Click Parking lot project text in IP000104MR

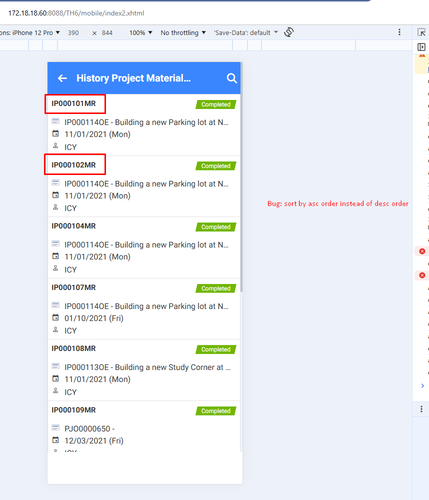point(146,245)
